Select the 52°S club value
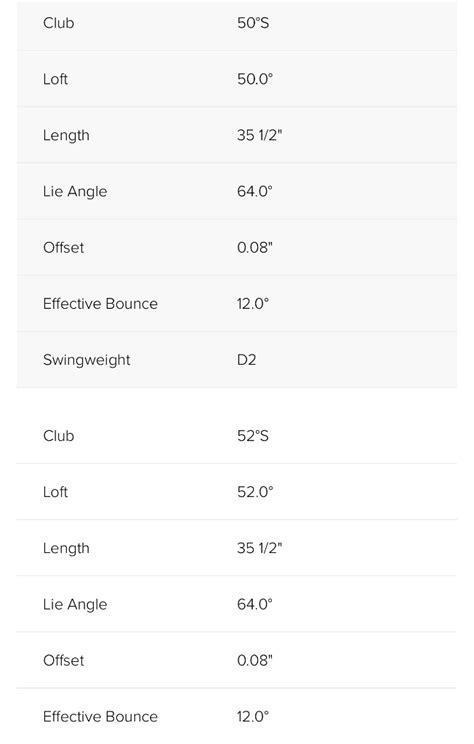This screenshot has height=744, width=474. (253, 436)
